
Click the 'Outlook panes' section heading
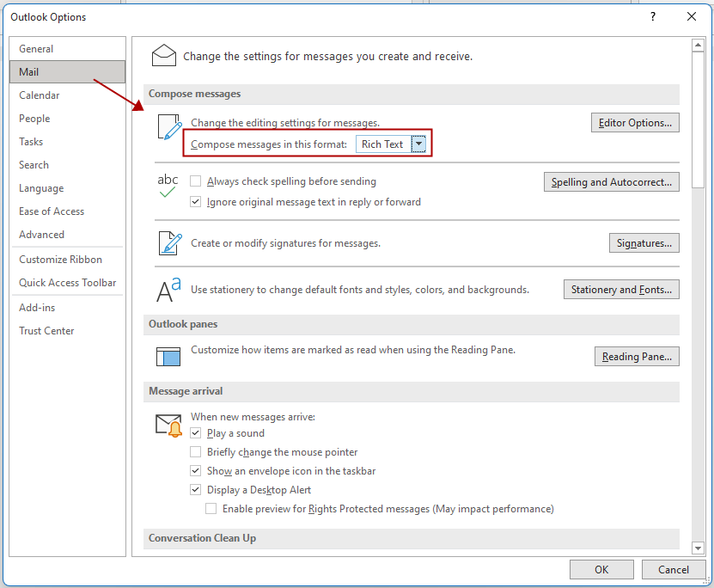pyautogui.click(x=183, y=324)
